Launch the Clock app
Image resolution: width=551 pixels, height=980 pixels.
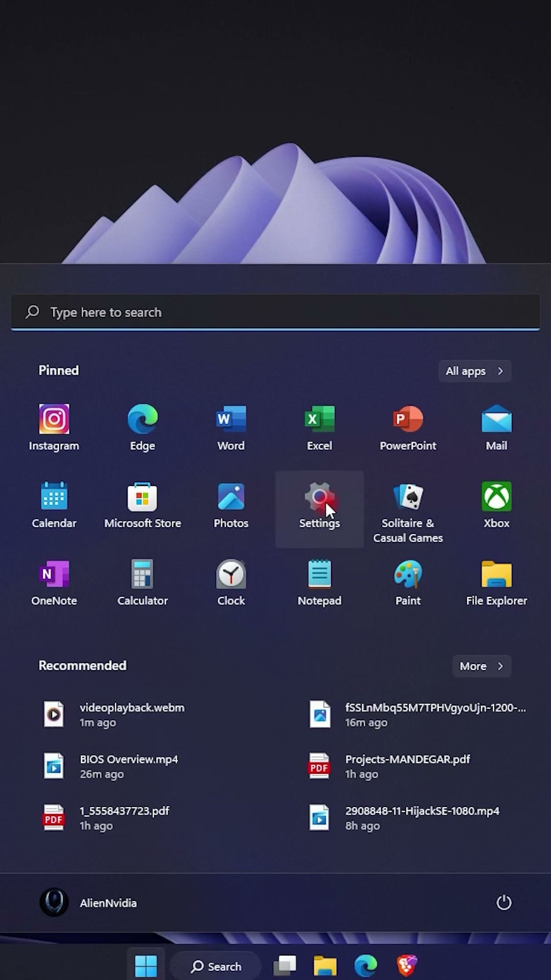[231, 583]
